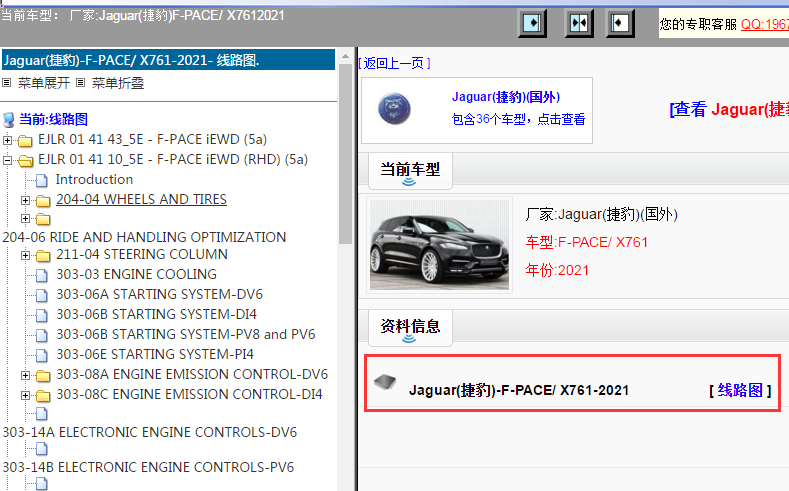
Task: Click the Jaguar brand logo badge
Action: 394,109
